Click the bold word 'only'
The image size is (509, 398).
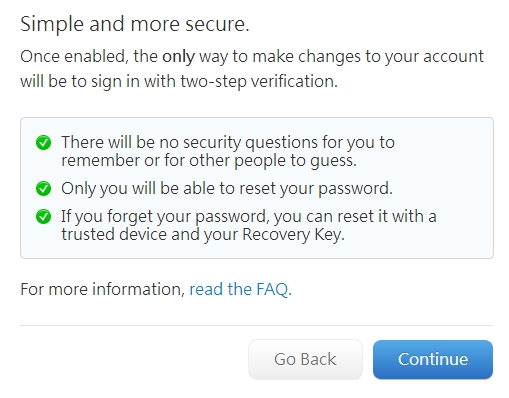point(178,57)
